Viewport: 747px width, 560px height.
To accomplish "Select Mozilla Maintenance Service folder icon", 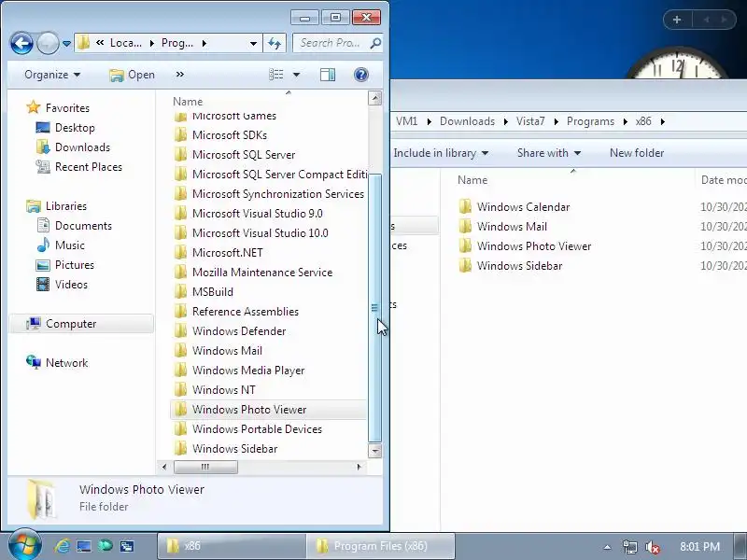I will tap(180, 273).
